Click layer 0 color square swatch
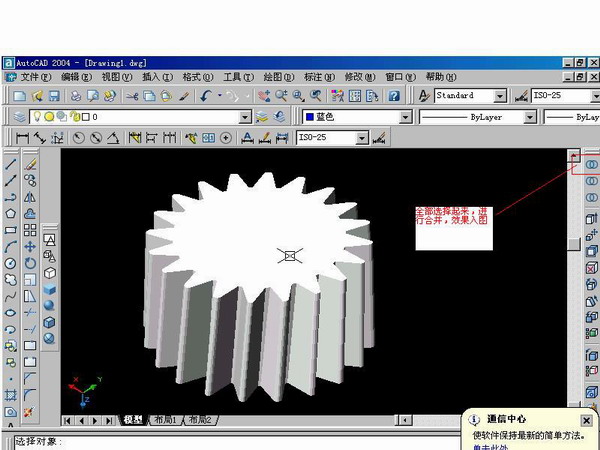The height and width of the screenshot is (450, 600). pos(86,117)
